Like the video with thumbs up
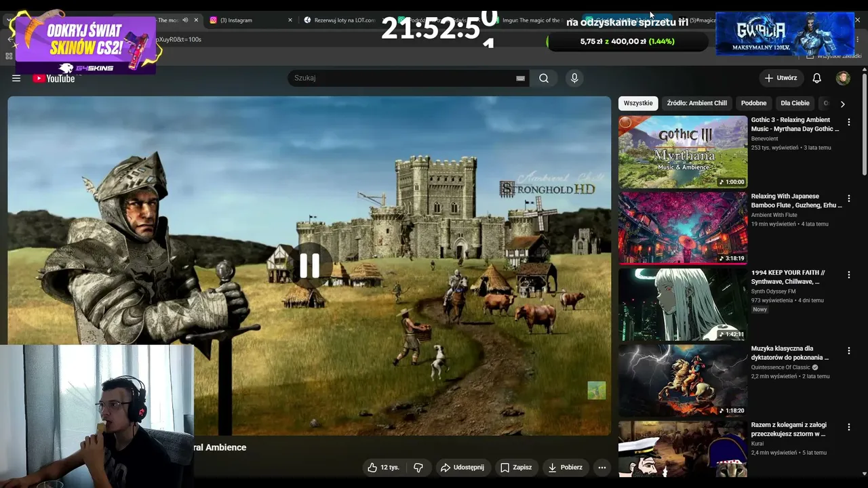The image size is (868, 488). (372, 467)
